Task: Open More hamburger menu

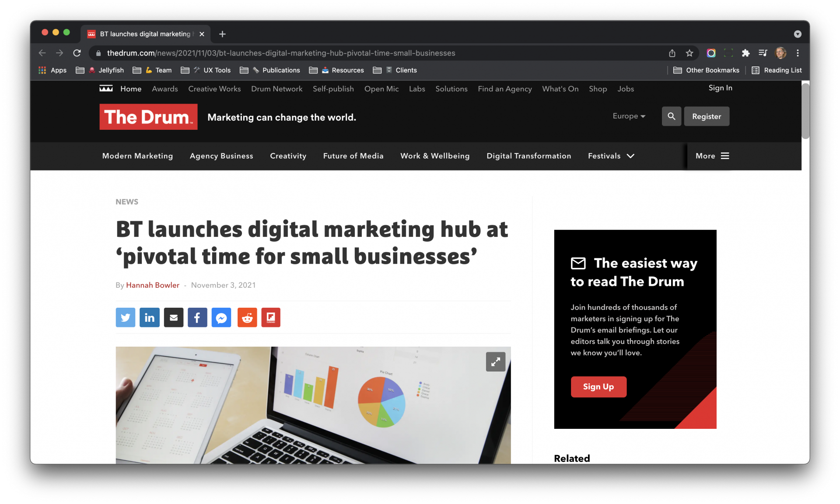Action: (x=712, y=156)
